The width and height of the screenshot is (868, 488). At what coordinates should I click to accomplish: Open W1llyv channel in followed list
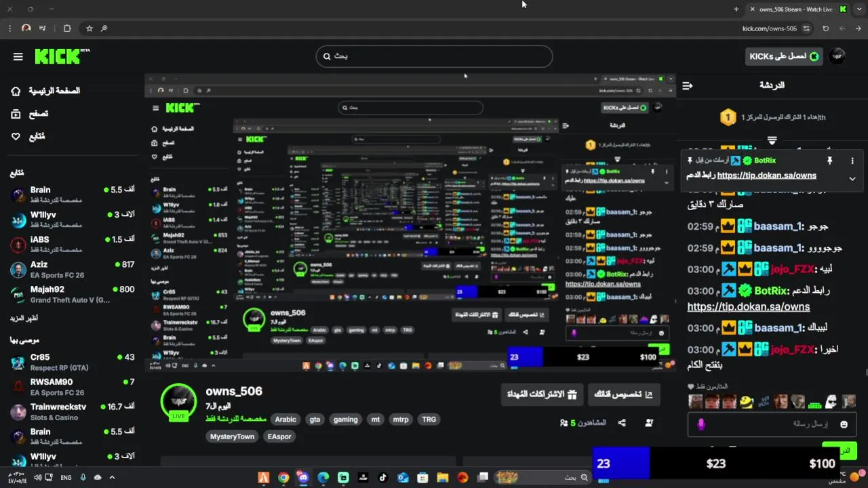point(73,220)
